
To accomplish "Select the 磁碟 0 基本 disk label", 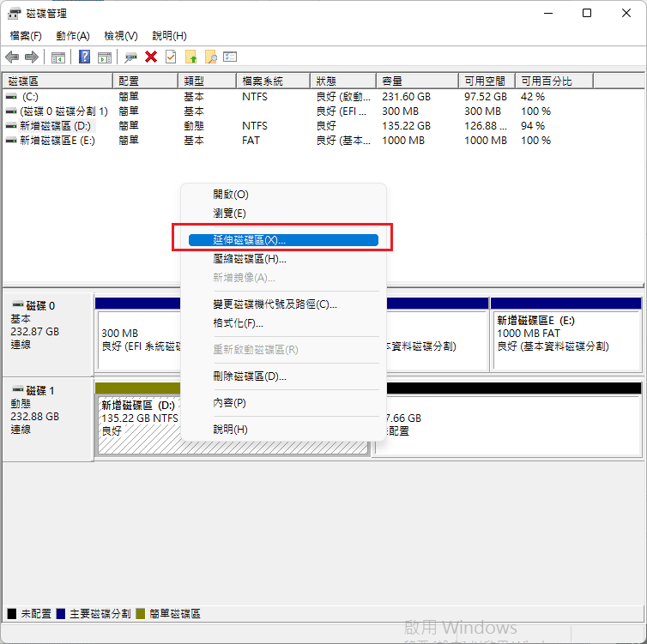I will (x=48, y=333).
